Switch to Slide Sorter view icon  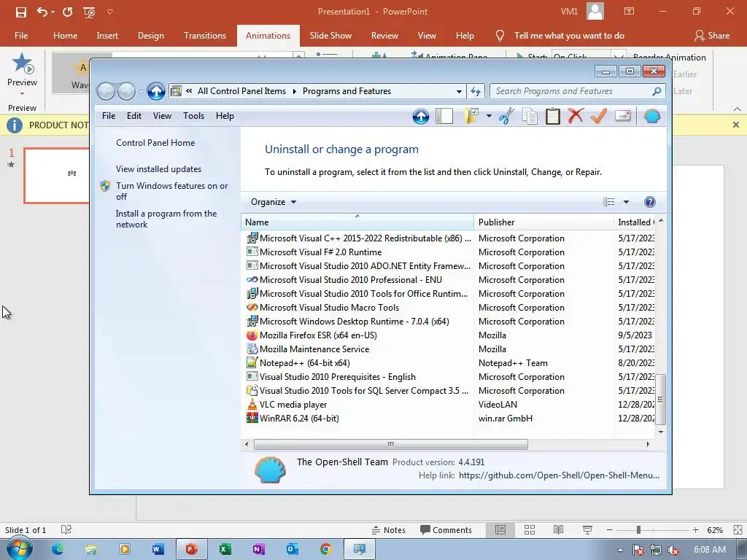[x=530, y=530]
